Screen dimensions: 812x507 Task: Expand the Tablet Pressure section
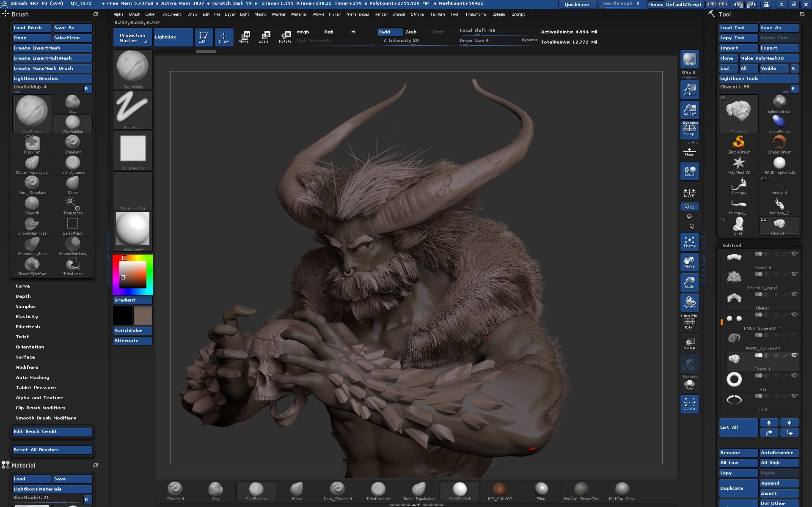pos(36,387)
